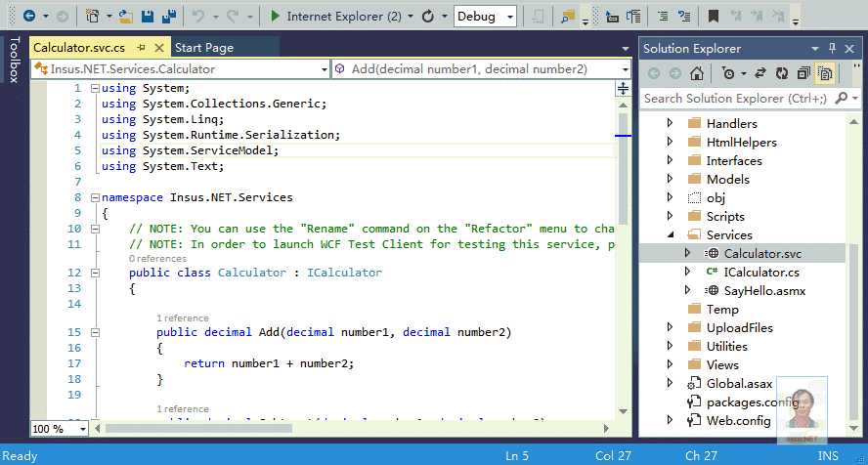Expand the Handlers folder

point(670,123)
